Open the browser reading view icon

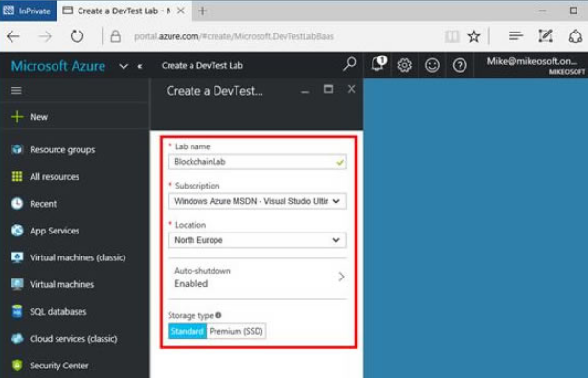(x=452, y=36)
